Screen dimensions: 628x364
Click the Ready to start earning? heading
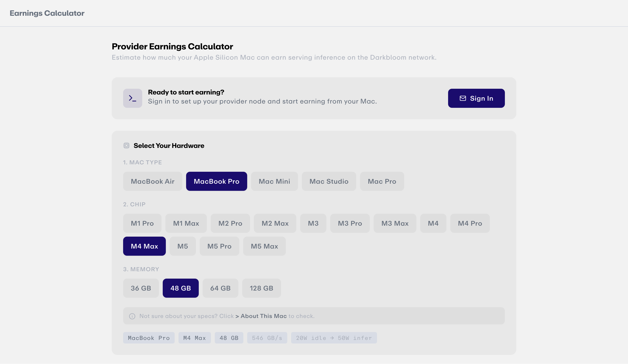[186, 92]
